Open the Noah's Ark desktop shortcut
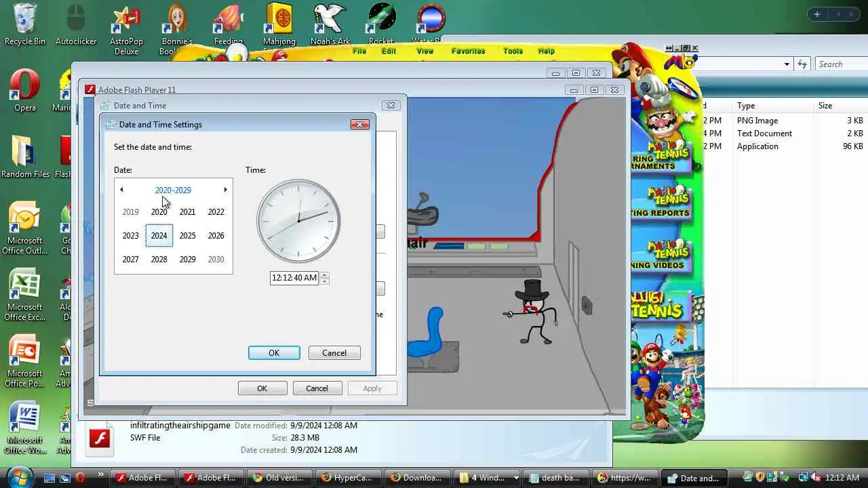This screenshot has height=488, width=868. pos(330,24)
